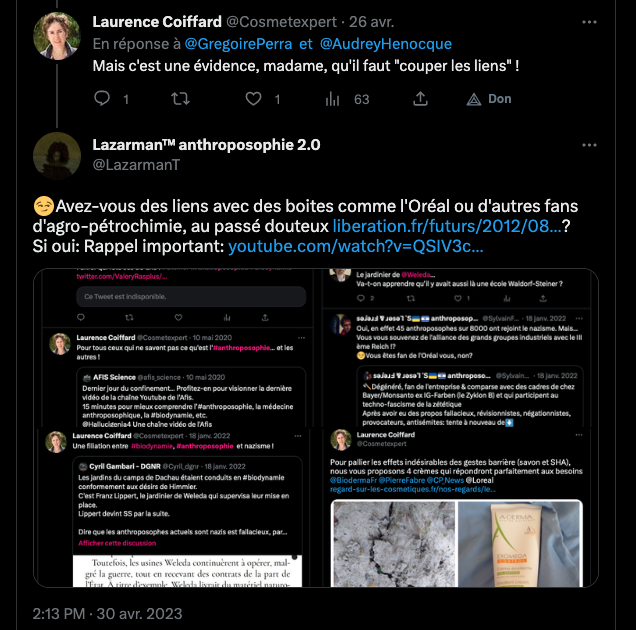Click the 2:13 PM 30 avr. 2023 timestamp

tap(107, 614)
